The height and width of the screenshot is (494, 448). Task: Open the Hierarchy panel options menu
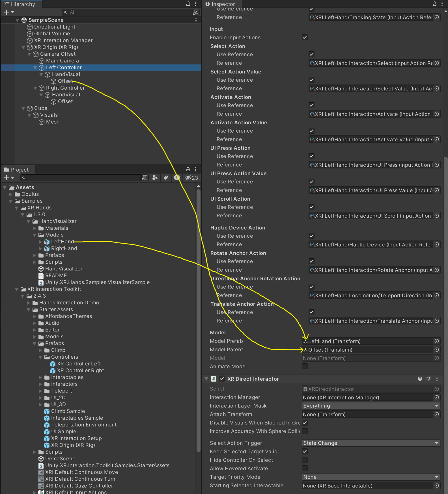point(195,4)
